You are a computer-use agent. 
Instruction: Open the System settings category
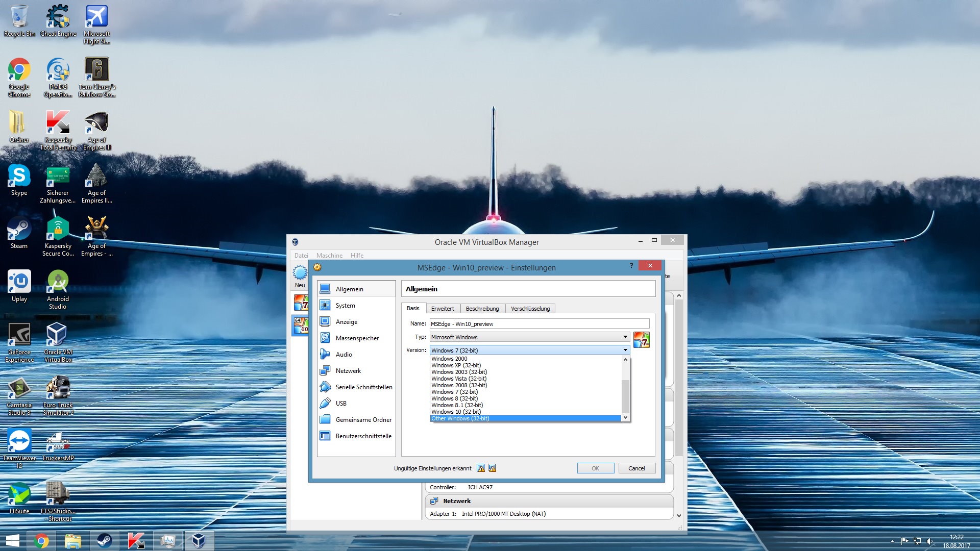coord(345,306)
